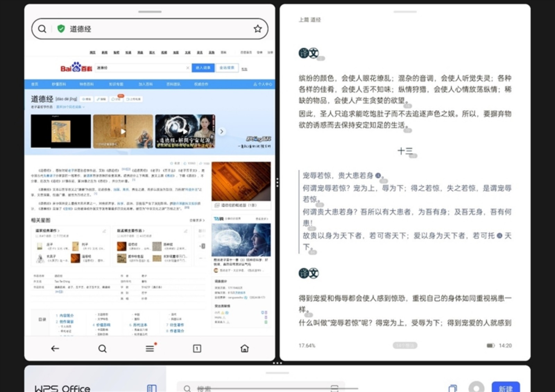Click the address bar magnifier icon

point(42,29)
